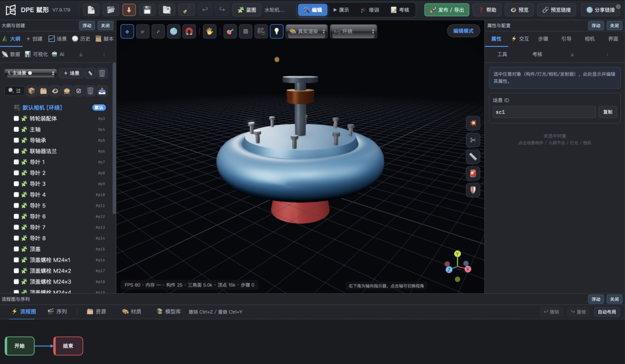Viewport: 625px width, 364px height.
Task: Click the eye show-all icon in outline toolbar
Action: [55, 91]
